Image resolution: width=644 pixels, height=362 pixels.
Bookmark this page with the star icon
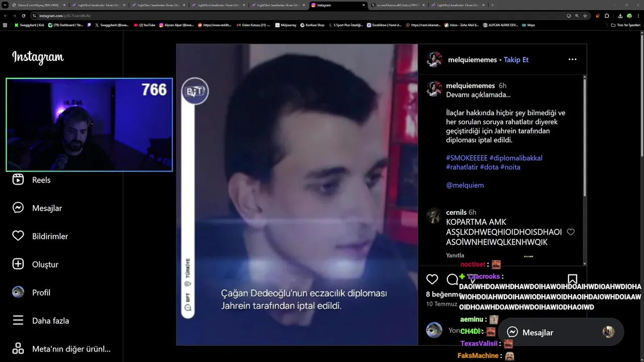click(585, 16)
